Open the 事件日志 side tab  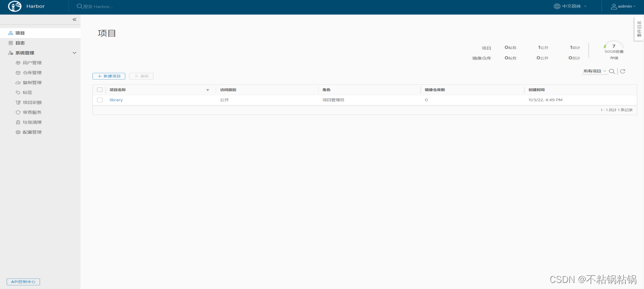[x=639, y=29]
